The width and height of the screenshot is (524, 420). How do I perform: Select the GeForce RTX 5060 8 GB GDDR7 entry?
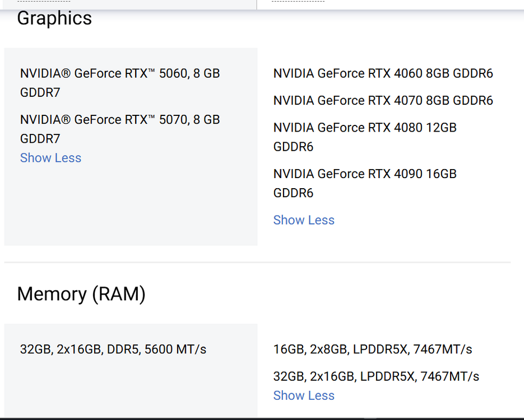coord(119,82)
